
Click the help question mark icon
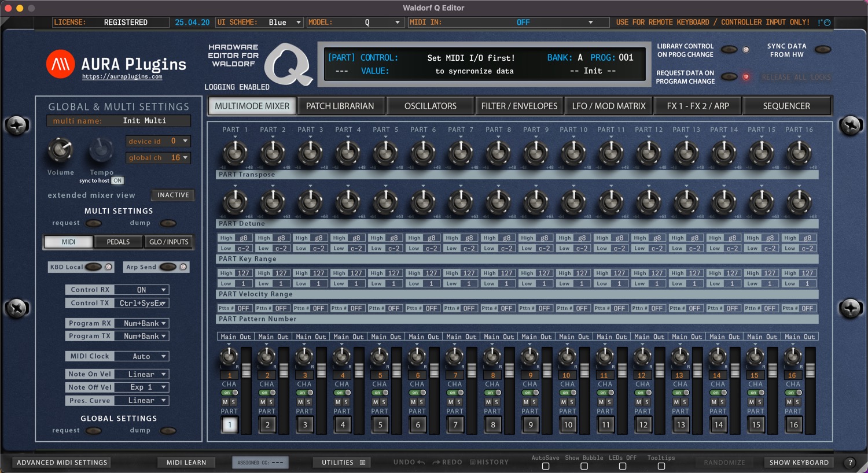(850, 463)
